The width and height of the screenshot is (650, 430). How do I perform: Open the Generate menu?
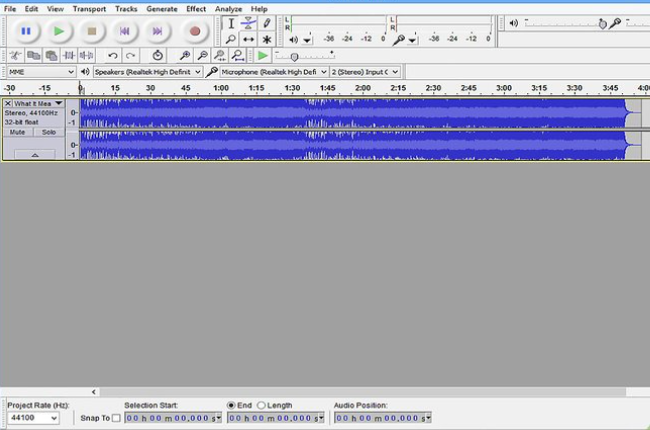(x=162, y=8)
